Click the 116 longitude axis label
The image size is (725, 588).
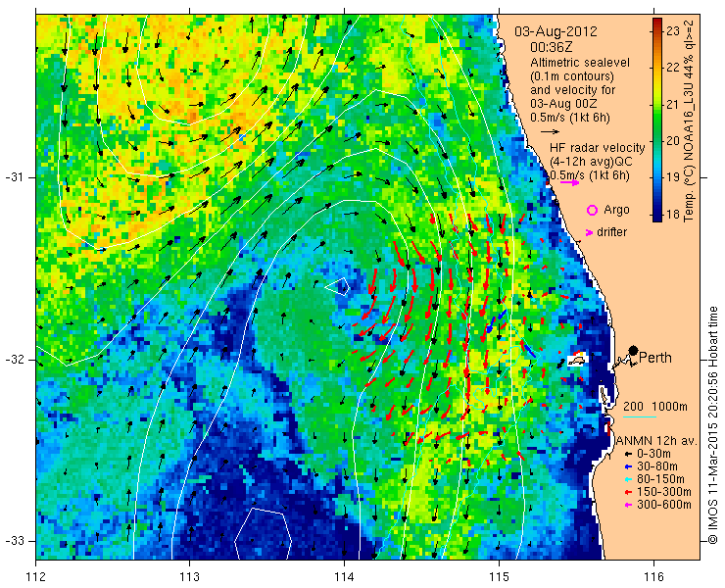click(x=653, y=577)
